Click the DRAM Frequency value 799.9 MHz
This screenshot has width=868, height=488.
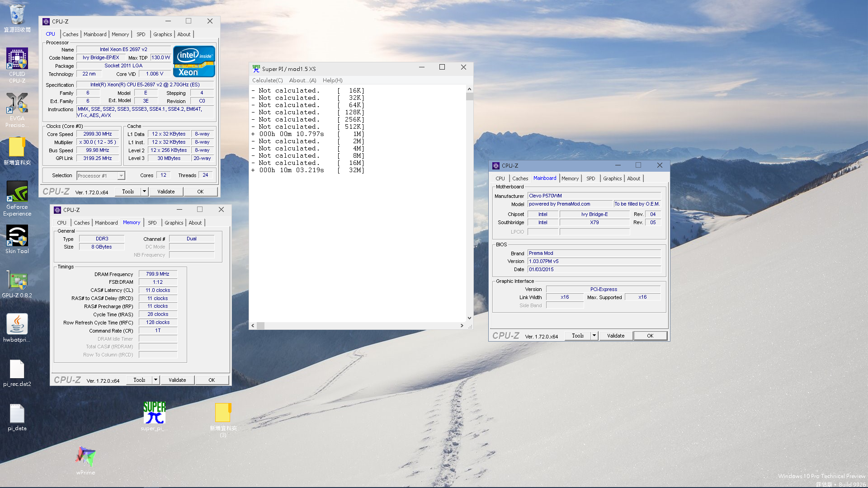point(158,274)
